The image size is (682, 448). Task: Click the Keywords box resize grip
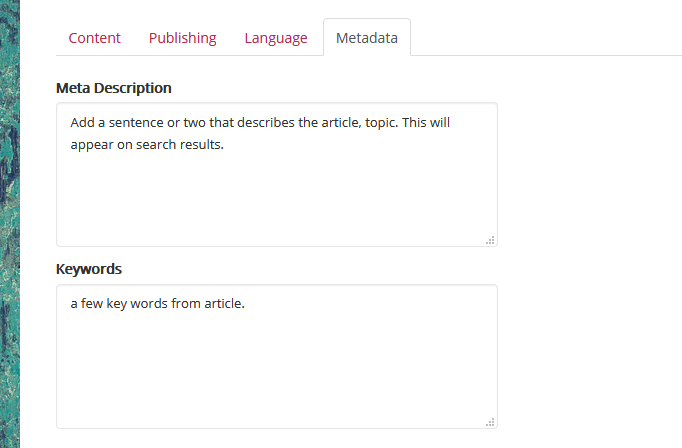click(490, 422)
